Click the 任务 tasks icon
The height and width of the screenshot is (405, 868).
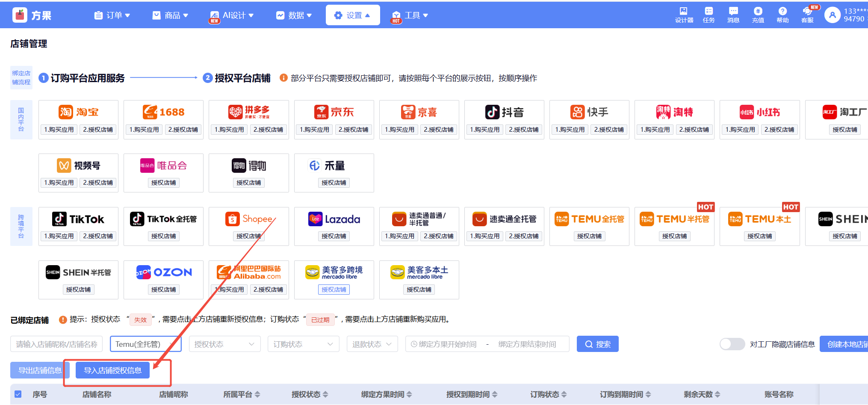pos(709,15)
